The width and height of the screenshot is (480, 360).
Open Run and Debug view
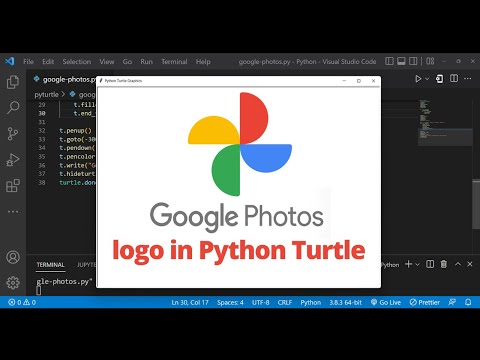click(13, 160)
